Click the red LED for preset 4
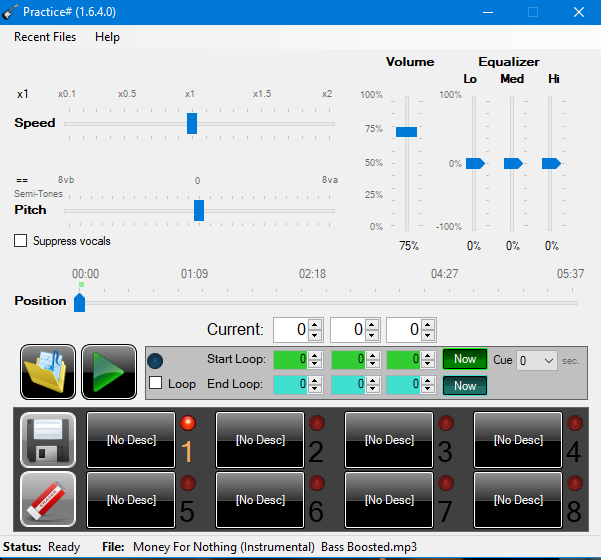Image resolution: width=601 pixels, height=560 pixels. (575, 423)
